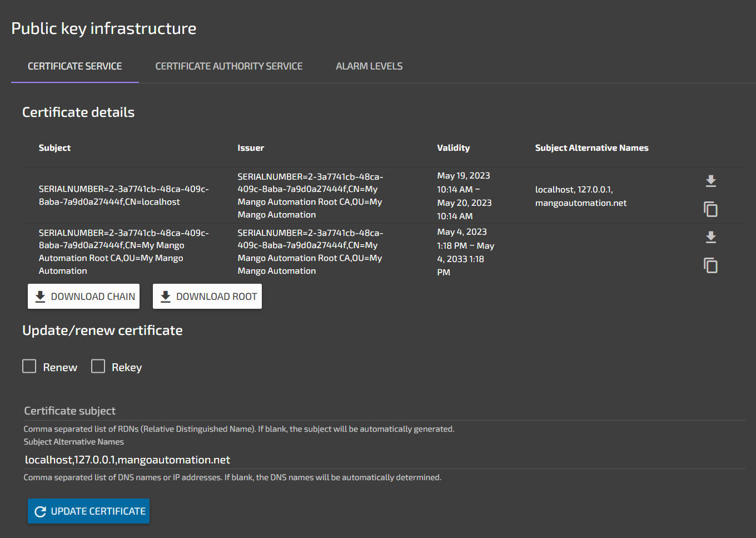756x538 pixels.
Task: Edit the Subject Alternative Names field
Action: point(384,460)
